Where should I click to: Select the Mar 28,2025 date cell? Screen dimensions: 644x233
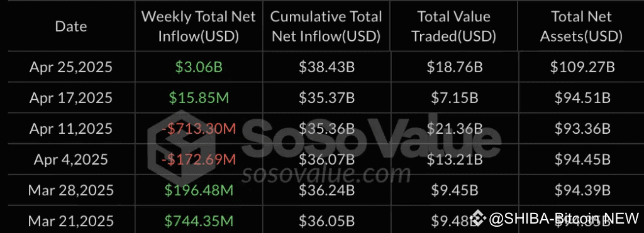tap(70, 190)
